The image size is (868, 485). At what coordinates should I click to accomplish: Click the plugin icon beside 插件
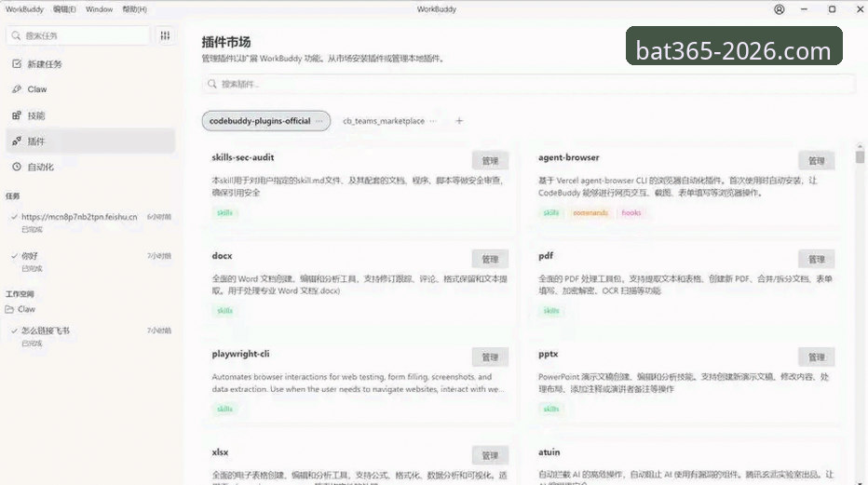coord(17,141)
